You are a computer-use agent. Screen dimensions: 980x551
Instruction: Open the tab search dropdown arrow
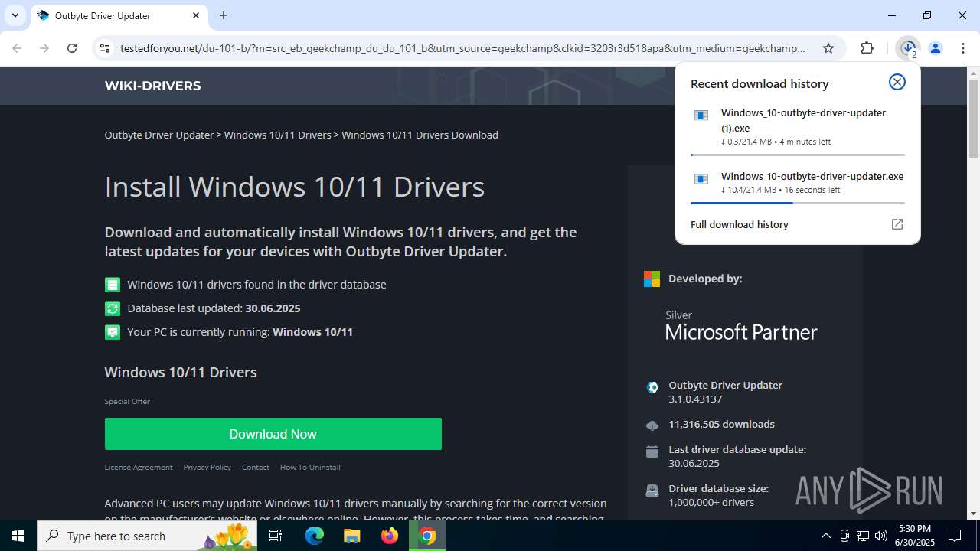15,15
